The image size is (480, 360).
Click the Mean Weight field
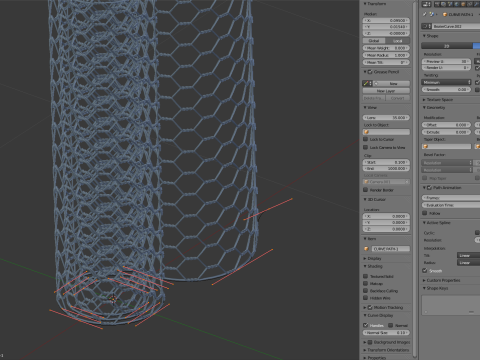click(386, 48)
